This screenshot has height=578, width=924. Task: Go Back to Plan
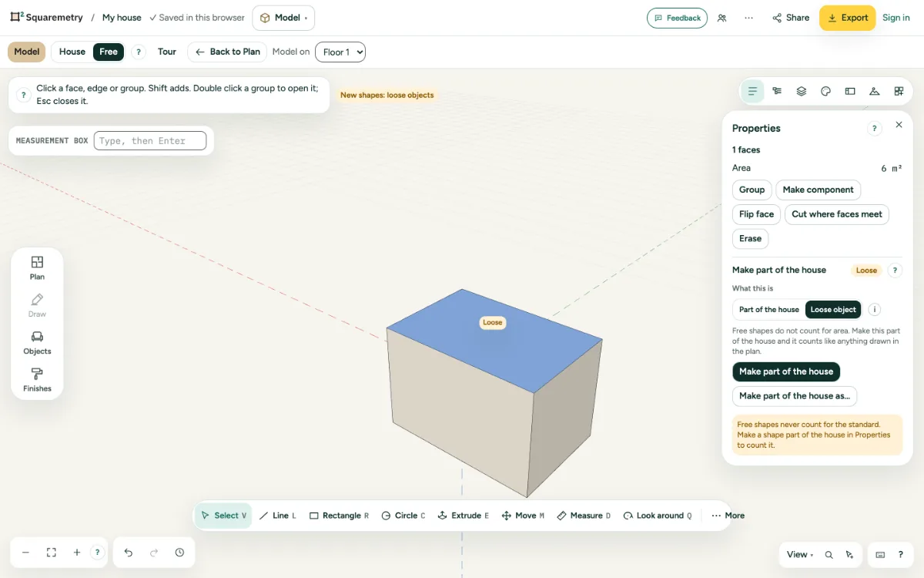(227, 52)
